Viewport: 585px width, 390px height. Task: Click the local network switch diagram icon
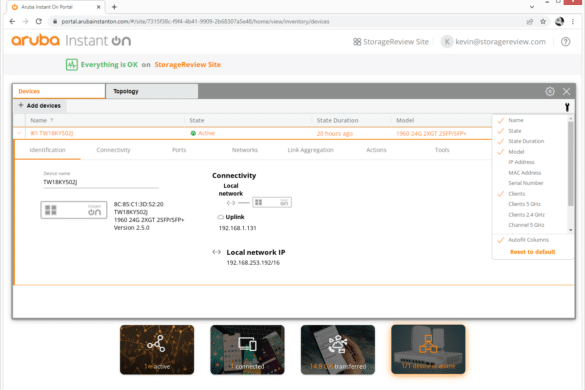tap(272, 202)
